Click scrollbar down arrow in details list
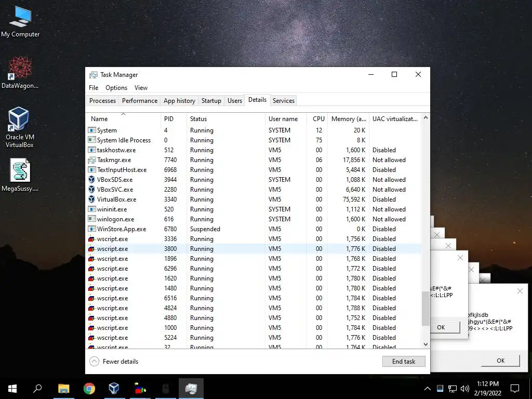Viewport: 532px width, 399px height. (425, 344)
